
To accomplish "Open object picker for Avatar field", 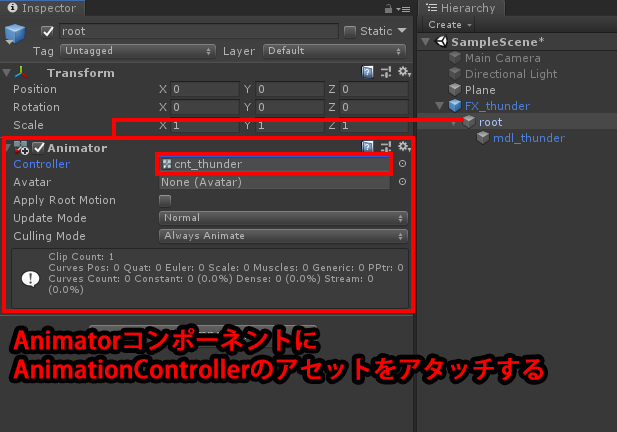I will point(402,182).
